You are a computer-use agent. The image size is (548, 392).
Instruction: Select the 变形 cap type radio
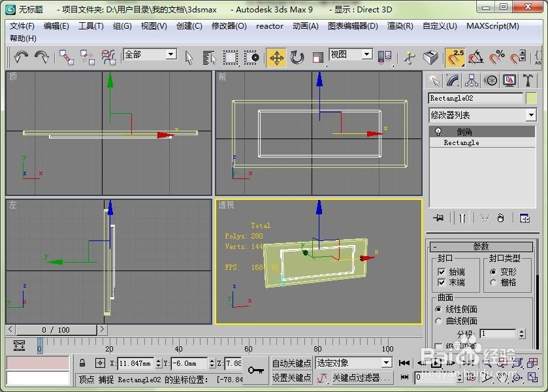[493, 272]
